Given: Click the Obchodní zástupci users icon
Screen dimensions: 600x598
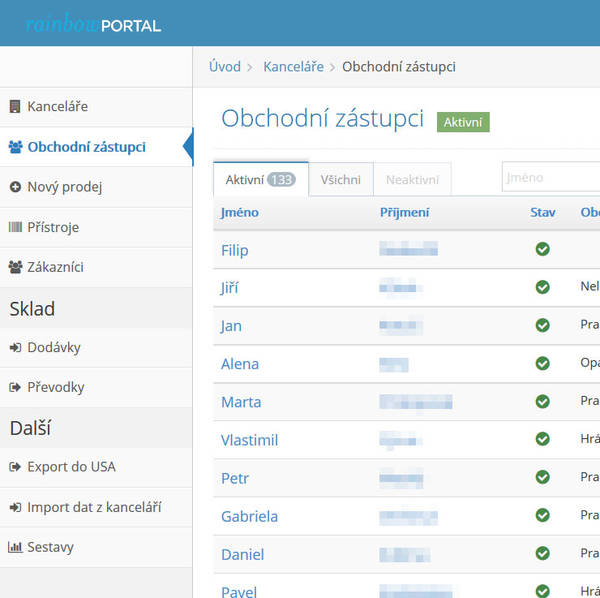Looking at the screenshot, I should point(15,147).
